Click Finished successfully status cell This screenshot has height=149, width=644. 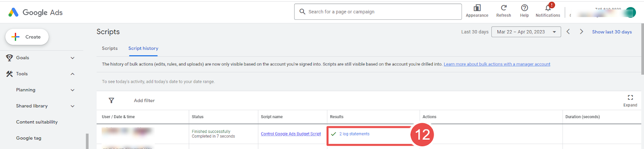[x=213, y=134]
